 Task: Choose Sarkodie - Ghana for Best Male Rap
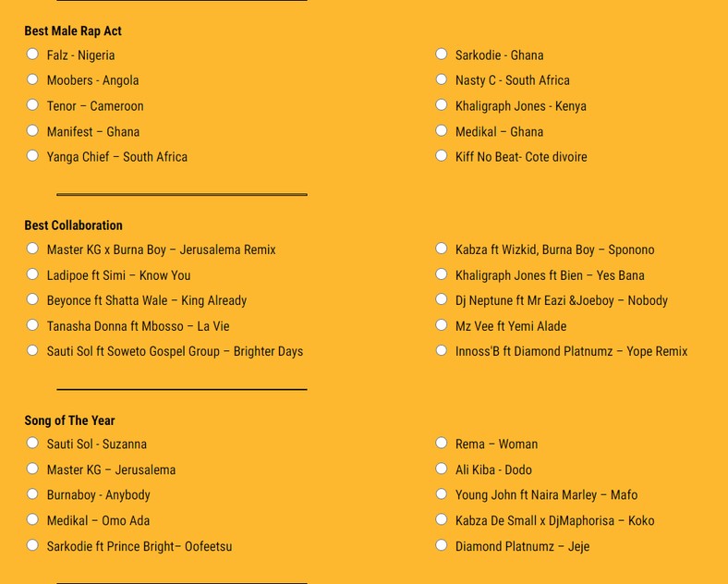pos(441,54)
